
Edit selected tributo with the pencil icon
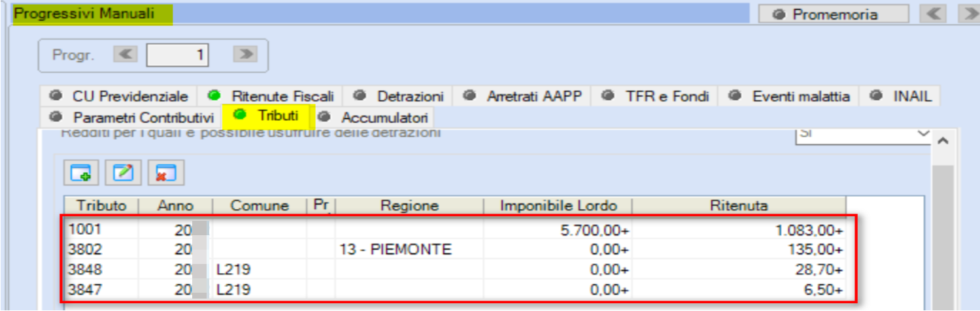123,172
